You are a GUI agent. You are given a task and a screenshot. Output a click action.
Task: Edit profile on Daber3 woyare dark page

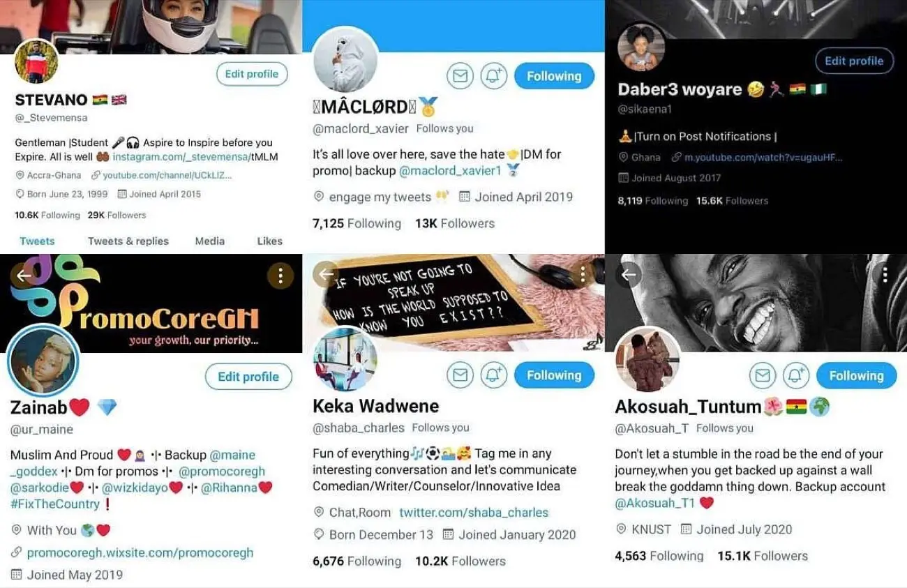click(x=854, y=61)
